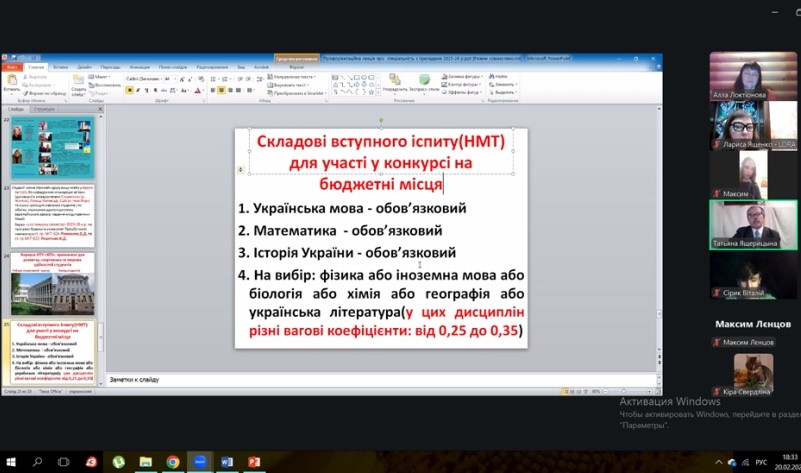801x473 pixels.
Task: Open Windows Start menu
Action: click(x=10, y=462)
